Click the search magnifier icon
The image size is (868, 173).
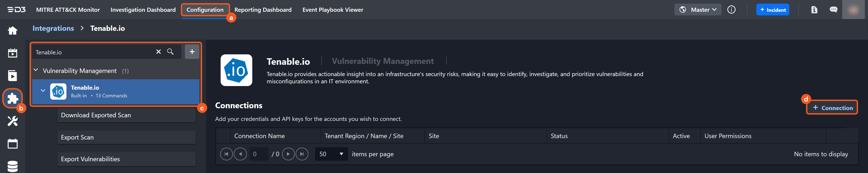pyautogui.click(x=170, y=52)
